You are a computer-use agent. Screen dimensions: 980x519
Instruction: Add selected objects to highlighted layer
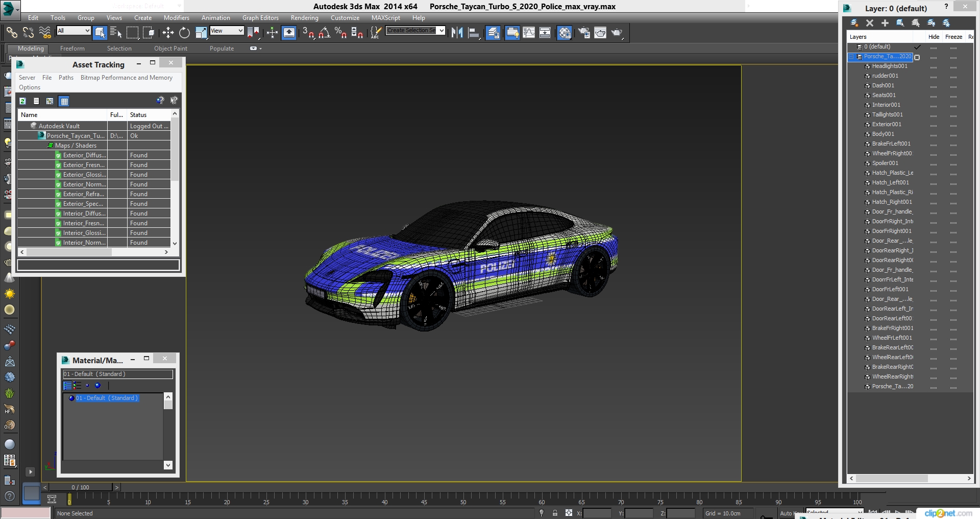click(x=885, y=23)
